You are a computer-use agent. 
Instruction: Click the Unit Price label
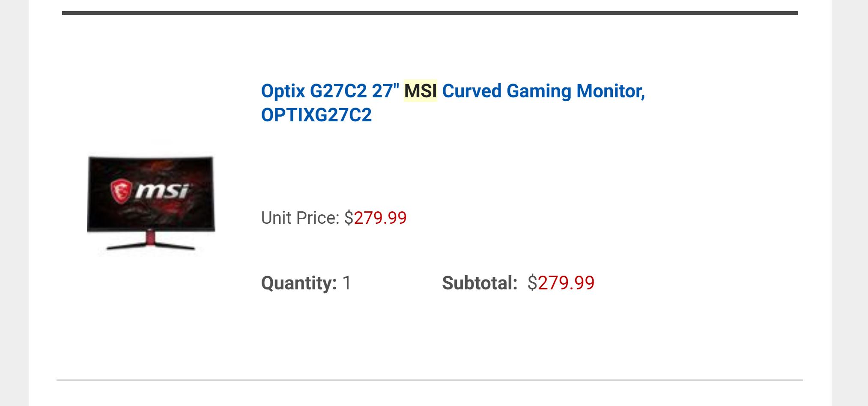coord(300,218)
